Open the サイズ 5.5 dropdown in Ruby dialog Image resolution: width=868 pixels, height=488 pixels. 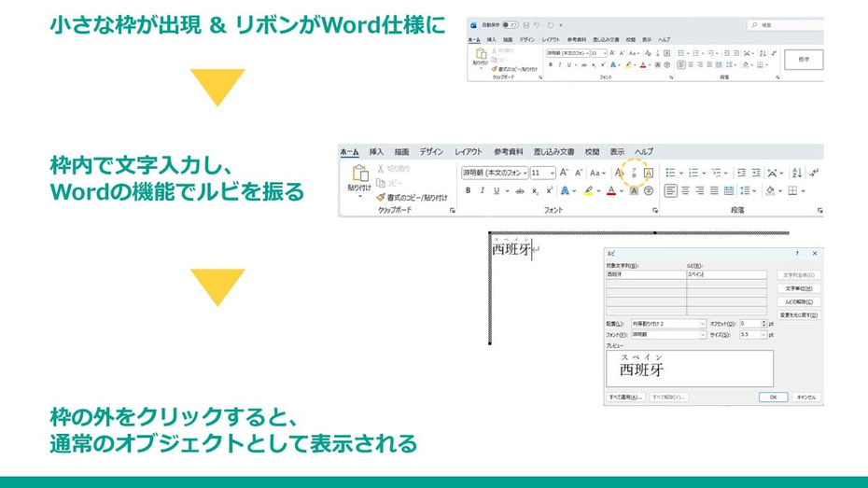point(763,335)
